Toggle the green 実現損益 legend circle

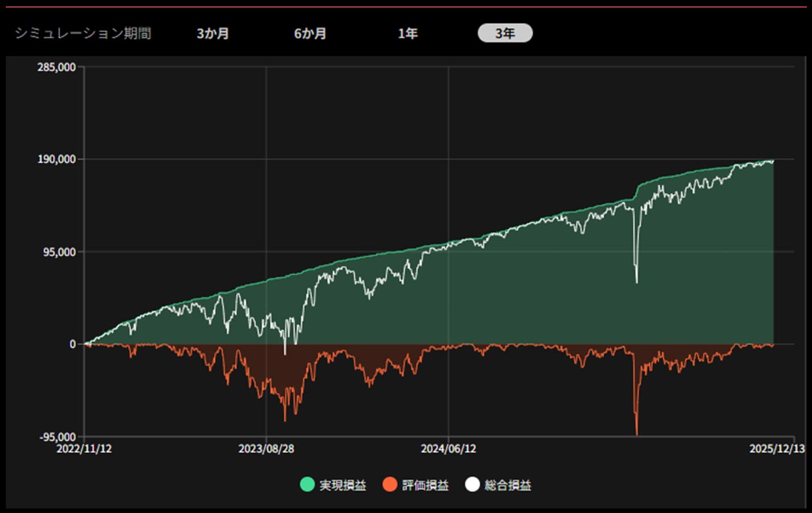point(308,485)
